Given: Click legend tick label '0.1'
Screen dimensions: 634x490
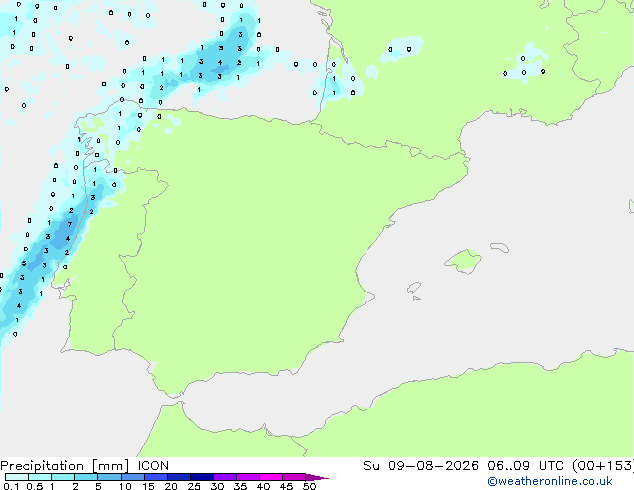Looking at the screenshot, I should point(11,486).
